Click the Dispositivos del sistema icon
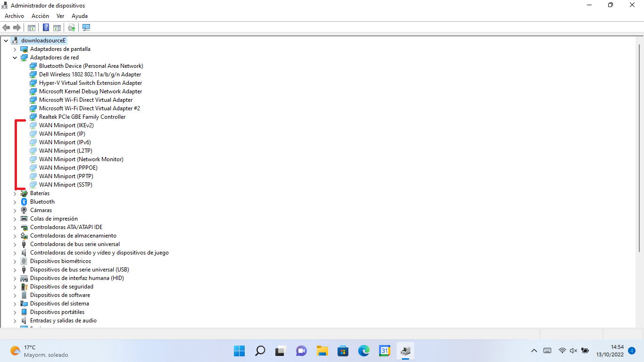 tap(24, 304)
